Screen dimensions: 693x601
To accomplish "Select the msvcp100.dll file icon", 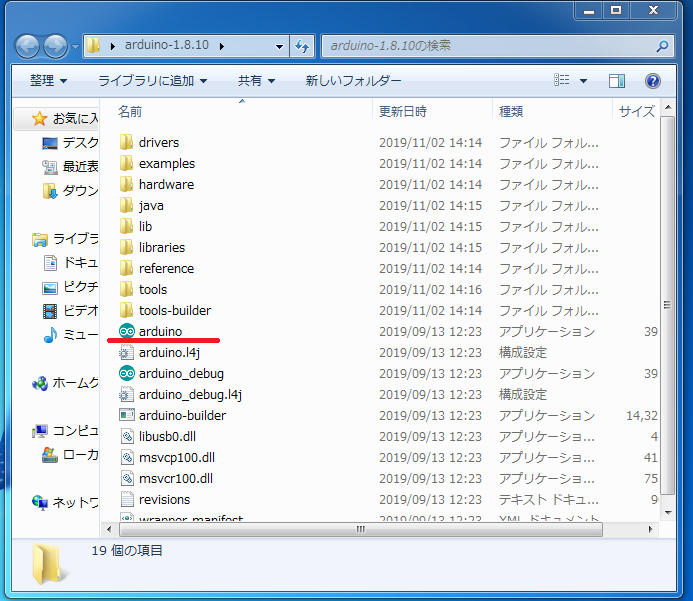I will click(x=126, y=457).
